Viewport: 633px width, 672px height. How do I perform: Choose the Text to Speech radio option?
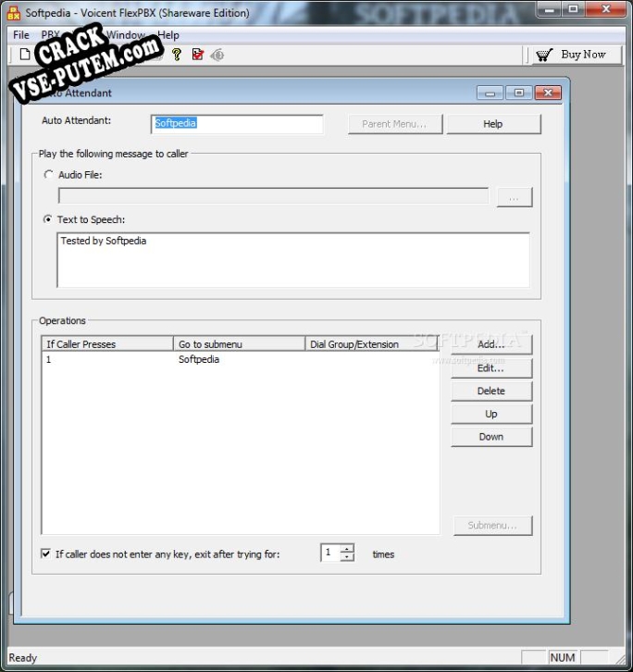pyautogui.click(x=49, y=220)
